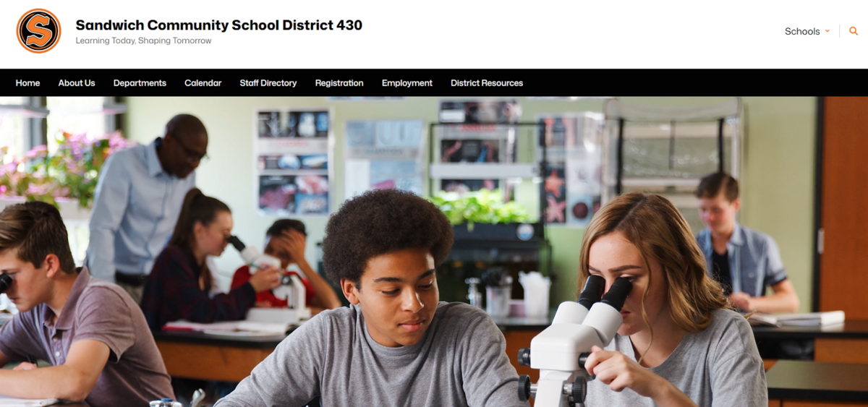Go to the Home menu item
Viewport: 868px width, 407px height.
27,83
